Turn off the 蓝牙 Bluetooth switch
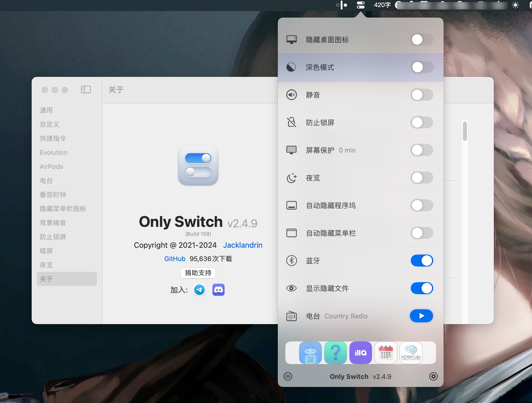Viewport: 532px width, 403px height. (x=422, y=261)
